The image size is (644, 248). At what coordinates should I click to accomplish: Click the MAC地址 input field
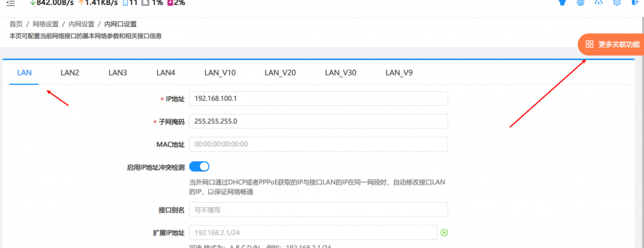tap(319, 144)
